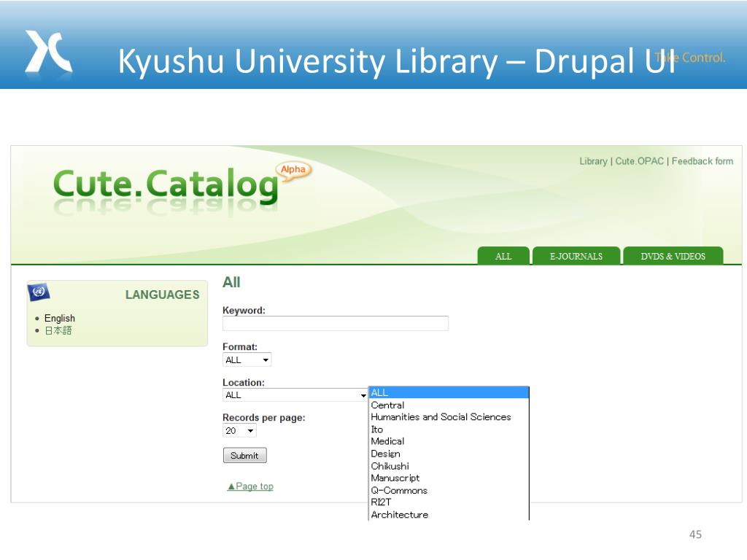Click the 'Format:' label
The height and width of the screenshot is (560, 747).
239,346
